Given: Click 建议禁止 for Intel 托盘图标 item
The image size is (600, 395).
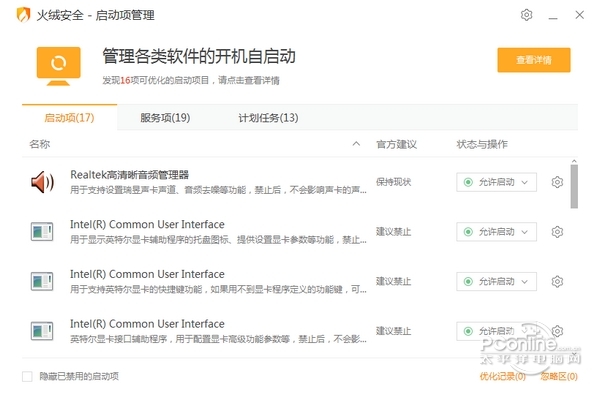Looking at the screenshot, I should (393, 232).
